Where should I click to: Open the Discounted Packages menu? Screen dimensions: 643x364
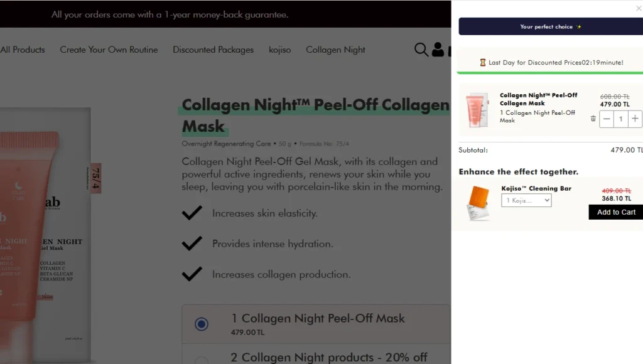tap(213, 50)
